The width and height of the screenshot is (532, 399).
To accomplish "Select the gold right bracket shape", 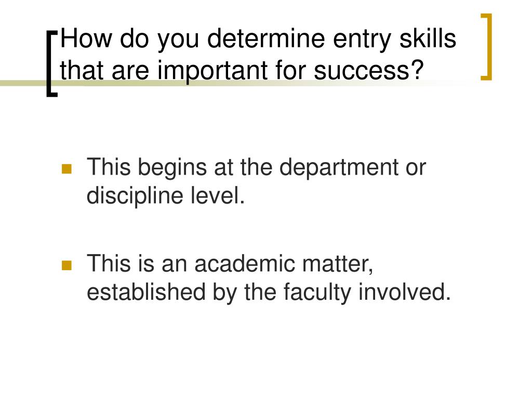I will coord(486,47).
